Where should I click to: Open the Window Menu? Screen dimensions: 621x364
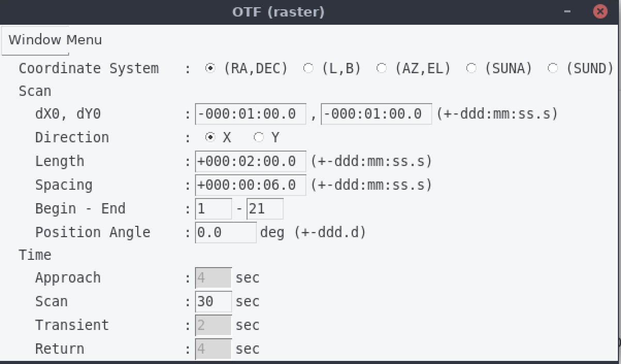click(x=36, y=40)
